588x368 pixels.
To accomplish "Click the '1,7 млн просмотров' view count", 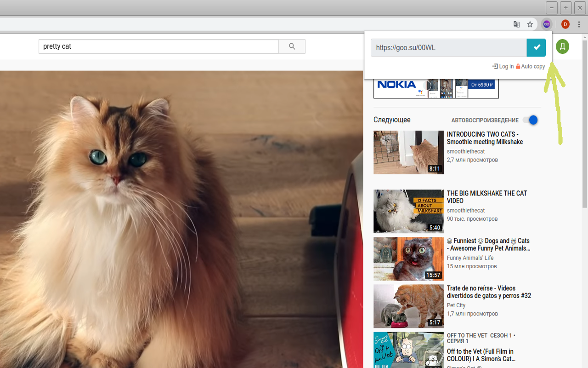I will (x=472, y=313).
